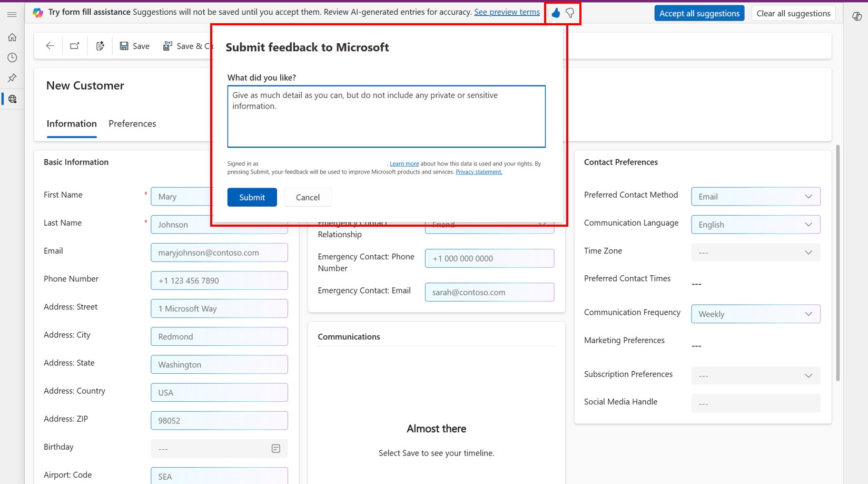Expand the Preferred Contact Method dropdown

(808, 196)
